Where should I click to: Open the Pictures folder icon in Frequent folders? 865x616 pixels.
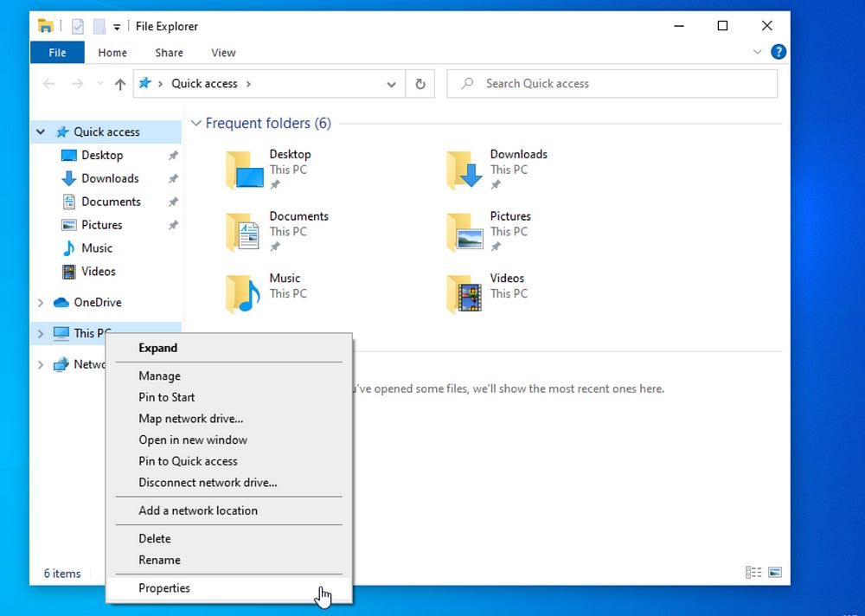tap(465, 232)
